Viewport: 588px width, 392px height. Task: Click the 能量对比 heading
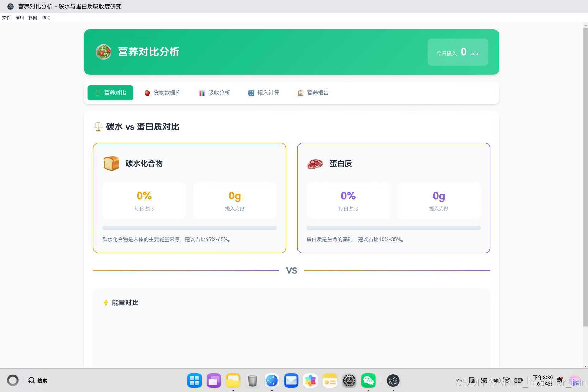coord(125,303)
